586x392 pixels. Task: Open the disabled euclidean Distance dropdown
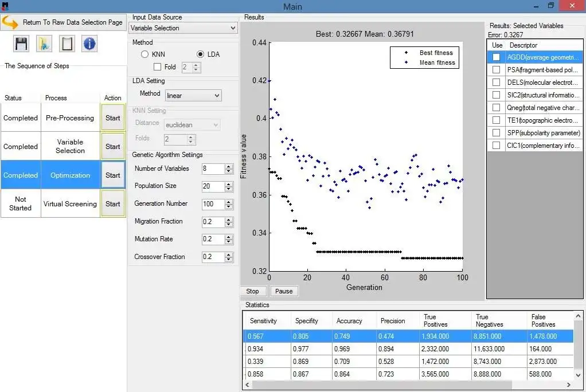192,125
